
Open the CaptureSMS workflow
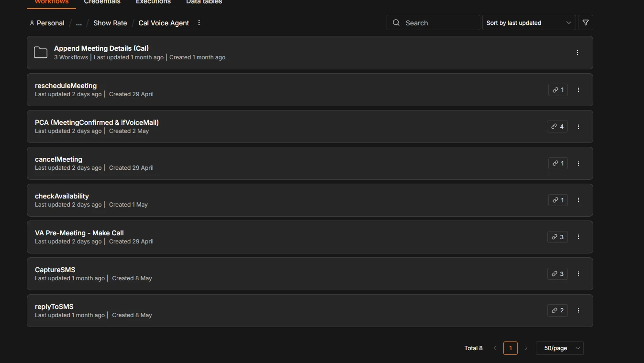click(310, 274)
